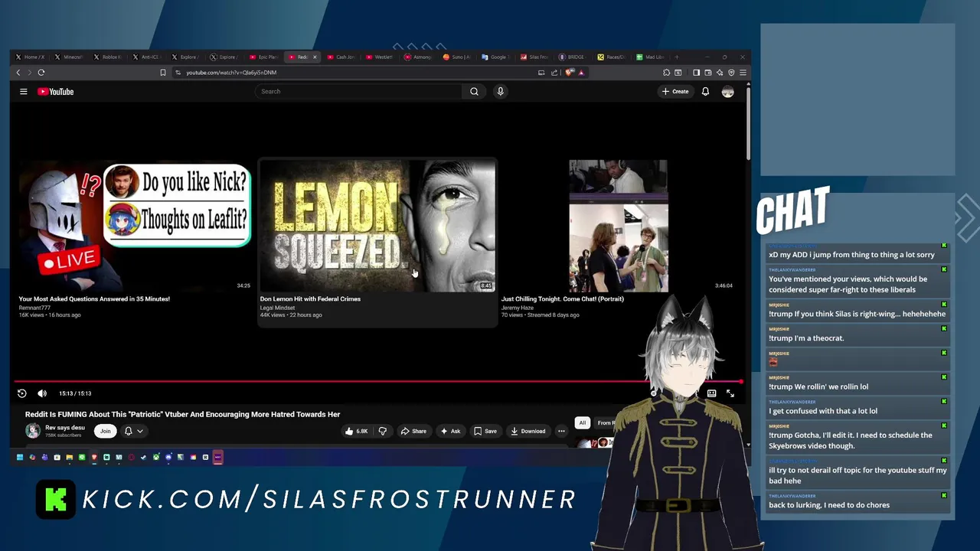Go to the YouTube home logo
Image resolution: width=980 pixels, height=551 pixels.
coord(56,92)
